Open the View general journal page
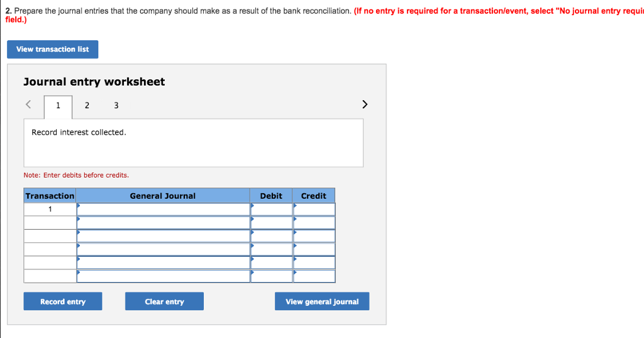This screenshot has height=338, width=644. click(322, 301)
